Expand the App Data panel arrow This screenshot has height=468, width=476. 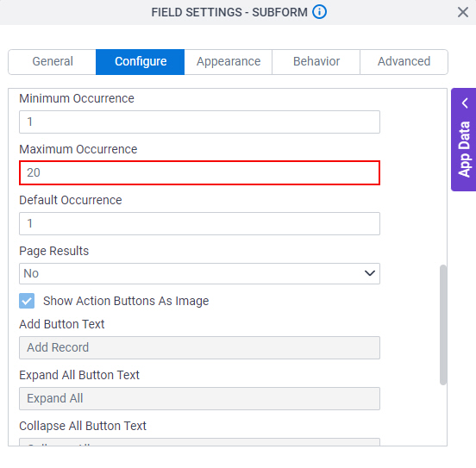tap(465, 103)
